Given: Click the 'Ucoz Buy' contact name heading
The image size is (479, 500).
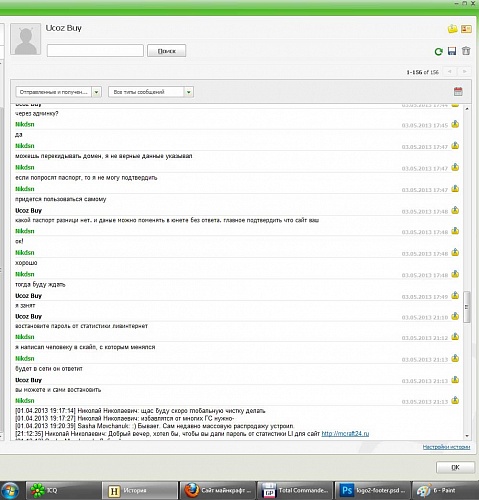Looking at the screenshot, I should point(63,28).
